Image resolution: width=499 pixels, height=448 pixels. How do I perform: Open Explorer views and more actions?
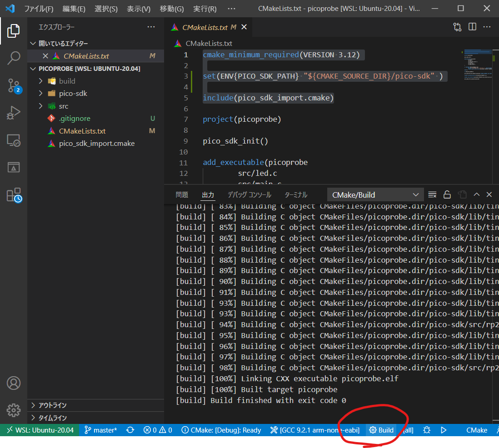pyautogui.click(x=151, y=27)
